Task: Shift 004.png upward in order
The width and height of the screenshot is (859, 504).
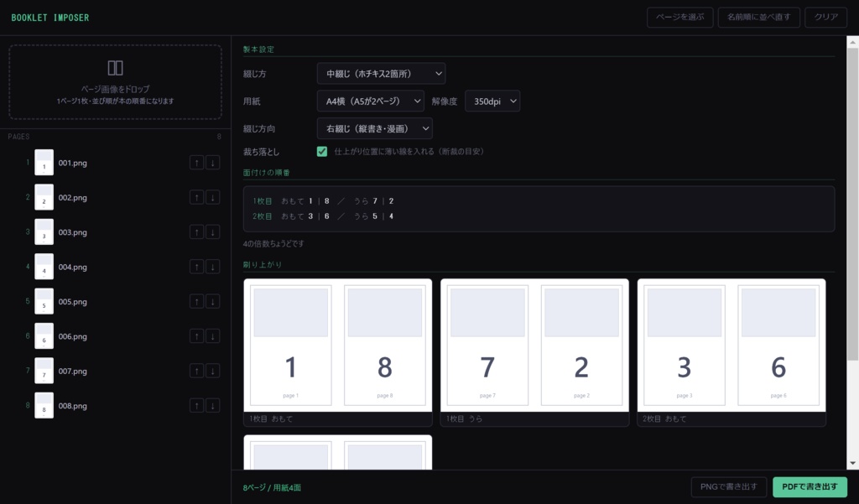Action: click(196, 267)
